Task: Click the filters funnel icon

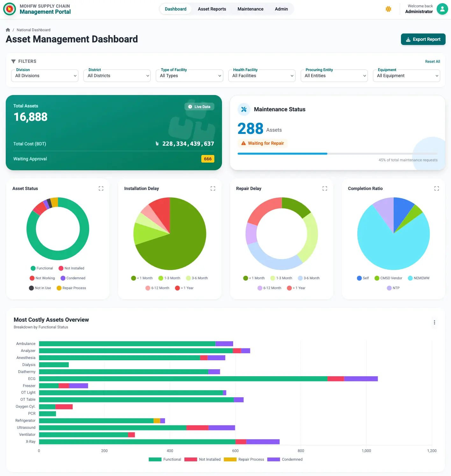Action: [x=13, y=61]
